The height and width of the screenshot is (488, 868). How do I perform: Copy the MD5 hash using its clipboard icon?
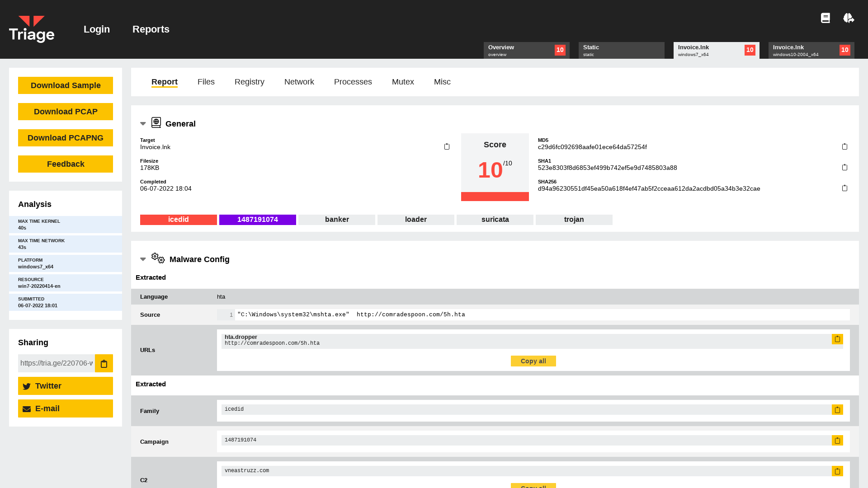tap(845, 146)
